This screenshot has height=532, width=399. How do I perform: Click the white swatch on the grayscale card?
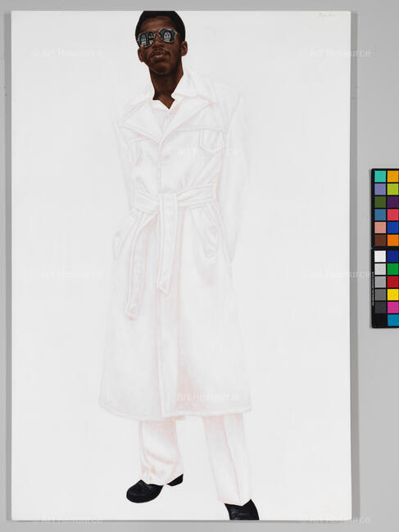[x=380, y=256]
